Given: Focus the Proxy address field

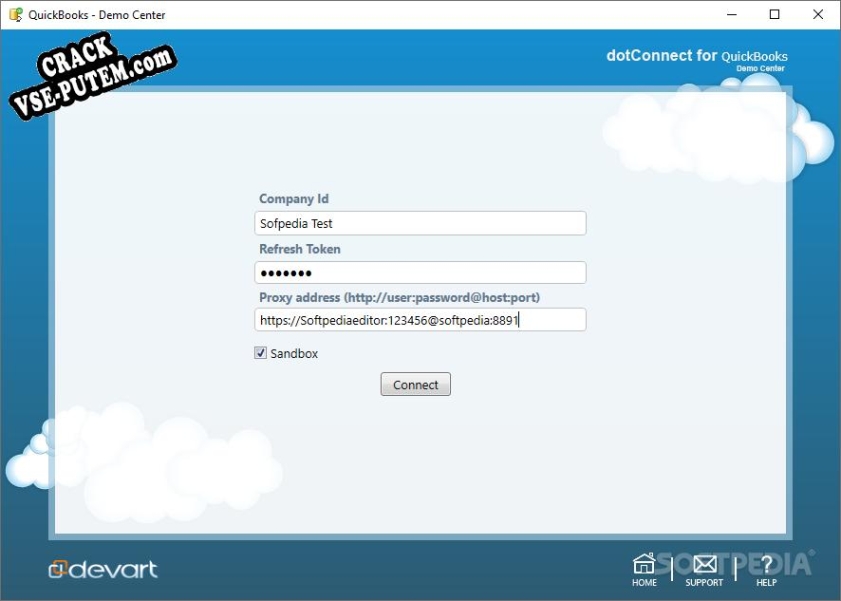Looking at the screenshot, I should (420, 320).
